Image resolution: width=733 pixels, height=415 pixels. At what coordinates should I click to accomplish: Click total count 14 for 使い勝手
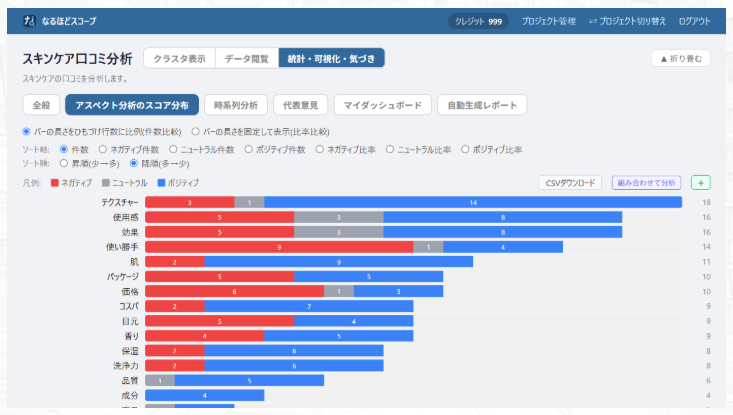(706, 247)
